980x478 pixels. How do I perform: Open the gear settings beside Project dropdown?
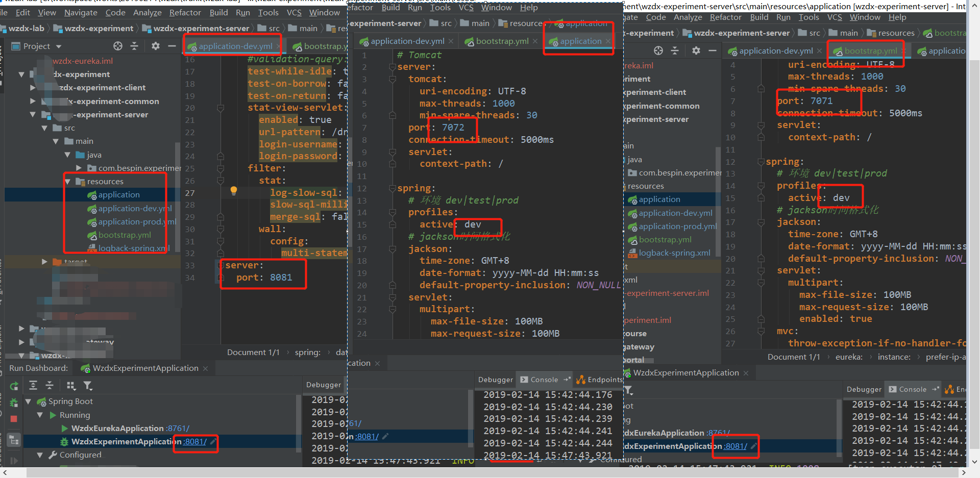(x=156, y=46)
